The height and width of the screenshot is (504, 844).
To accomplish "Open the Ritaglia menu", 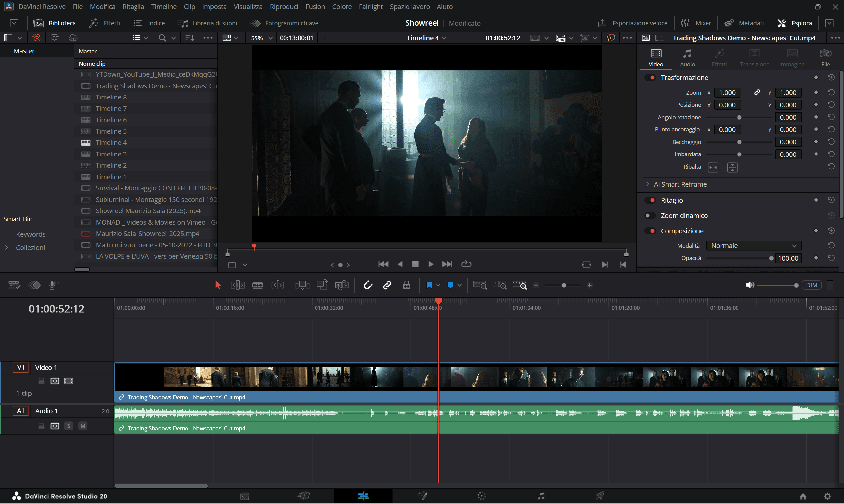I will (x=133, y=7).
